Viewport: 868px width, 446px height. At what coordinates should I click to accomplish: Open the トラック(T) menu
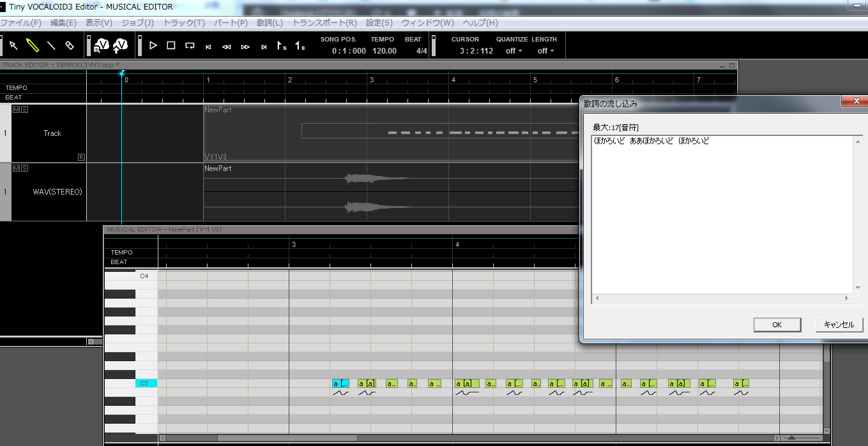point(184,23)
